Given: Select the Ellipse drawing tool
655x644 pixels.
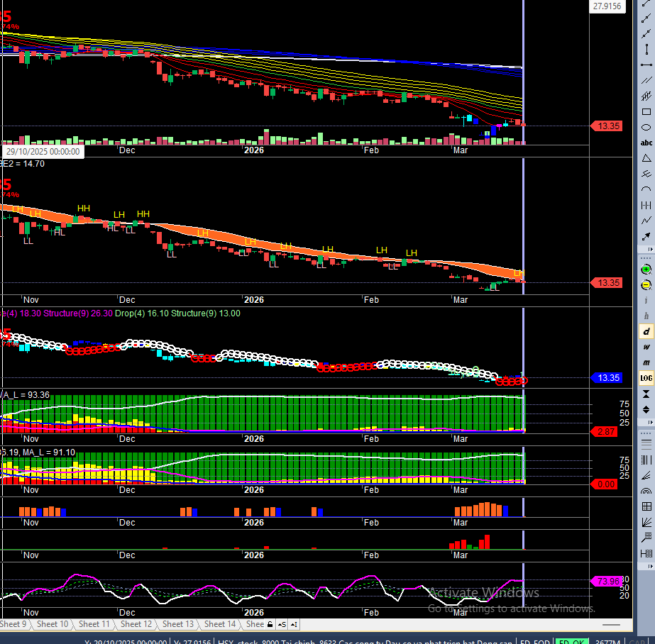Looking at the screenshot, I should click(x=646, y=127).
